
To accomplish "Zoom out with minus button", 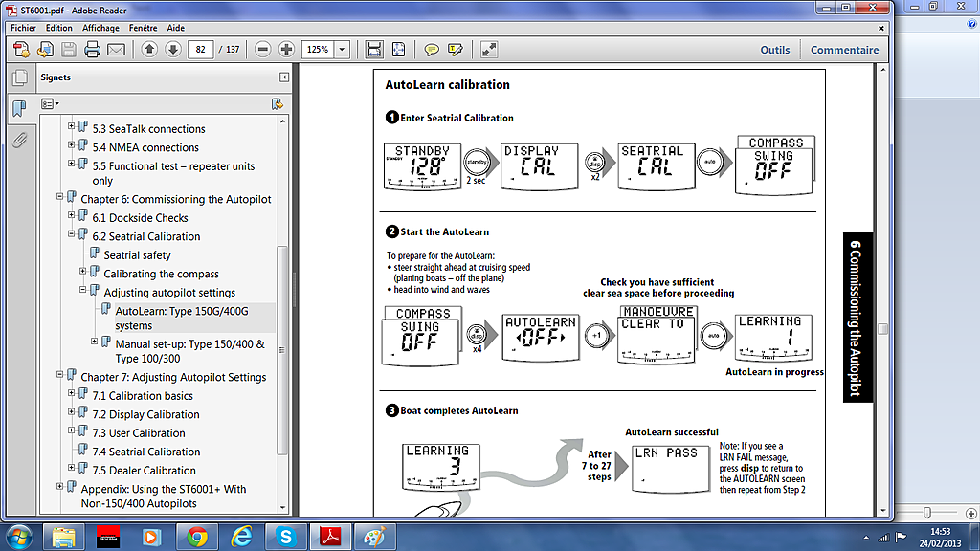I will (263, 50).
